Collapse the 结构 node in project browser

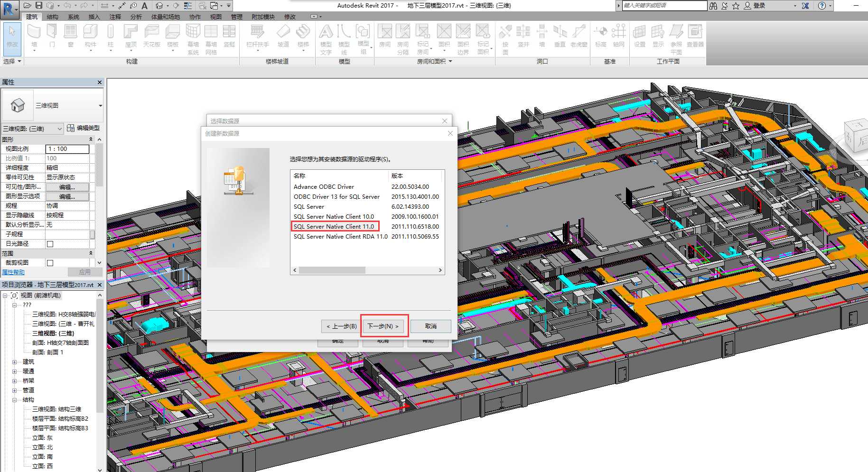click(15, 400)
